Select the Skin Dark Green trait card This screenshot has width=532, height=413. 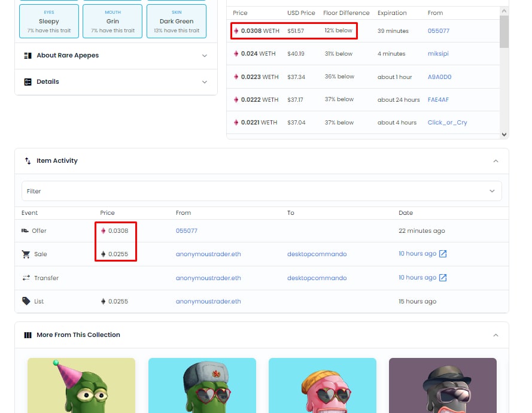point(177,21)
